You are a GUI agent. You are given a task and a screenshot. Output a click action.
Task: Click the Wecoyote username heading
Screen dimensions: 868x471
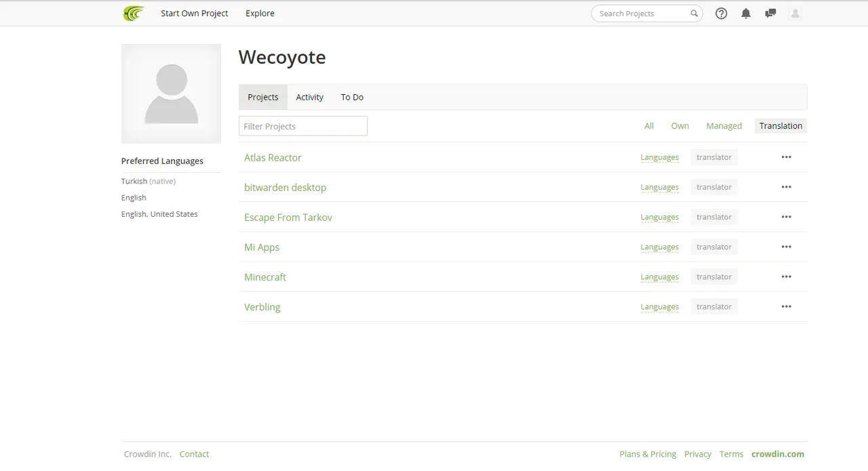pos(282,57)
